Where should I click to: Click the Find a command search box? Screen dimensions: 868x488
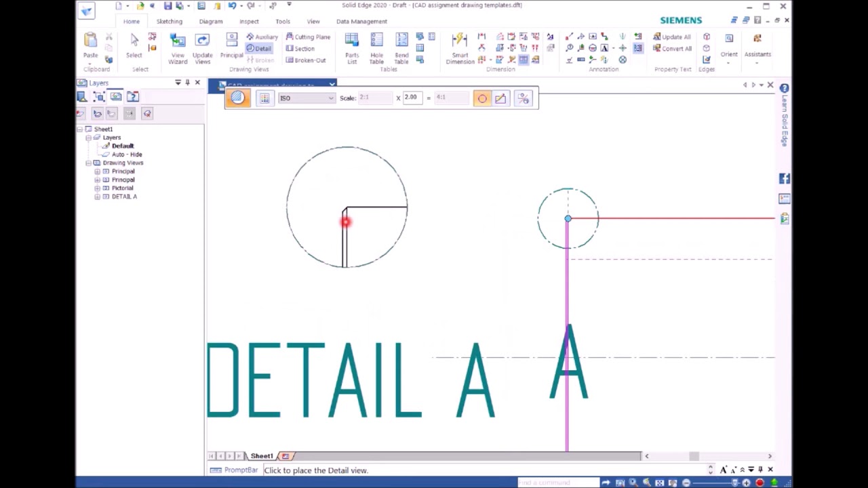point(558,483)
